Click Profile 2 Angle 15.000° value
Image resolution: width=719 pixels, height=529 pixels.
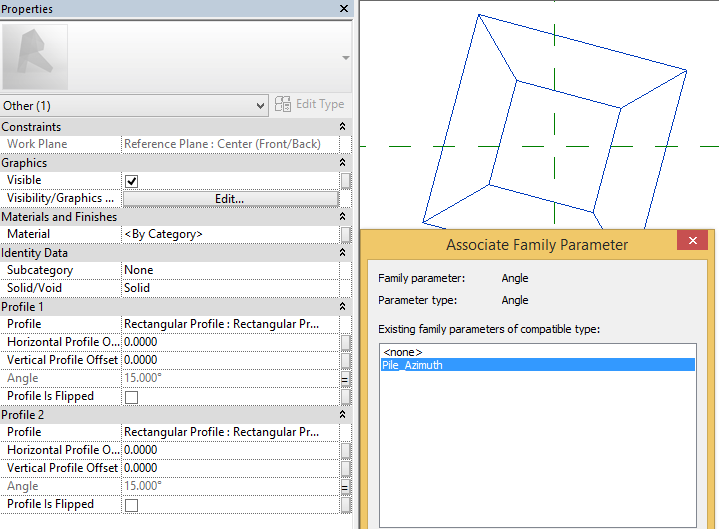pyautogui.click(x=230, y=486)
